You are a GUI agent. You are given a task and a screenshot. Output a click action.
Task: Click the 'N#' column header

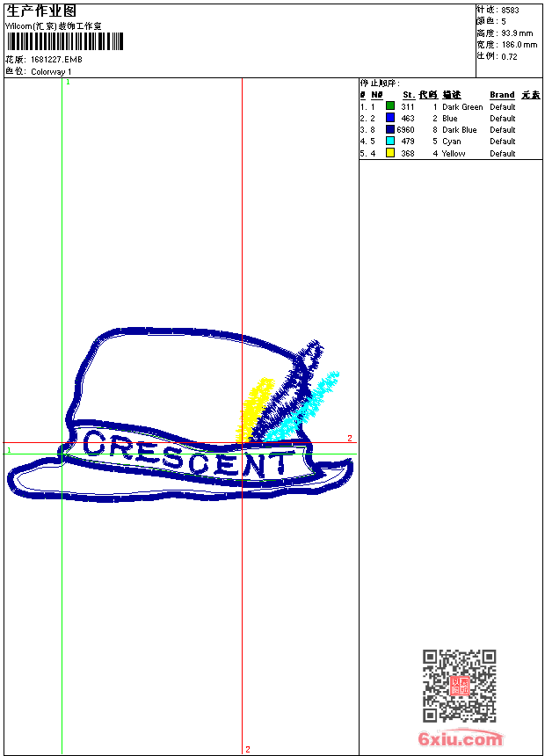377,95
